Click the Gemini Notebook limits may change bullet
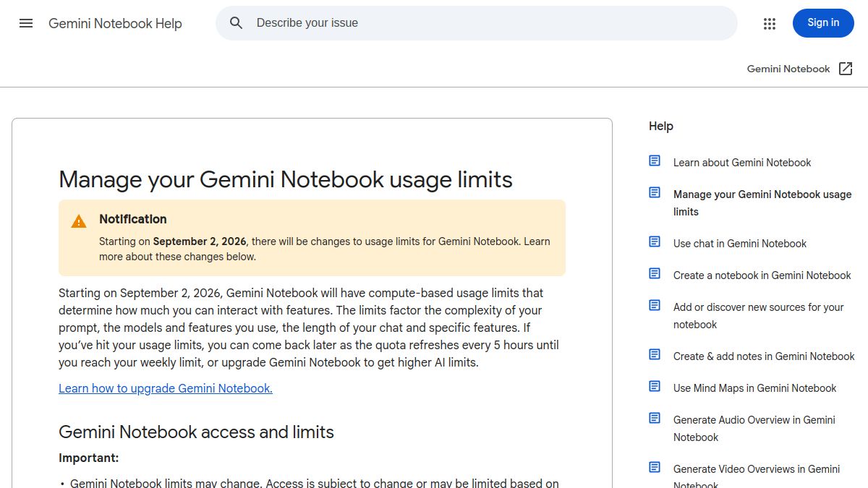This screenshot has height=488, width=868. coord(315,483)
